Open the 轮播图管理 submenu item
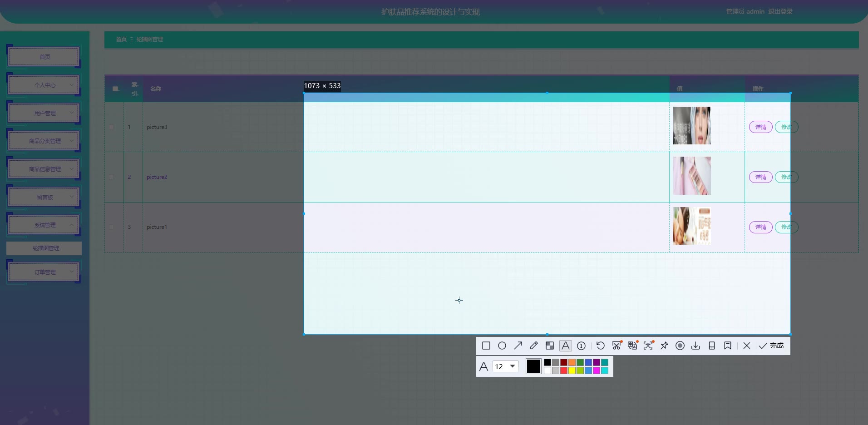This screenshot has height=425, width=868. 44,248
